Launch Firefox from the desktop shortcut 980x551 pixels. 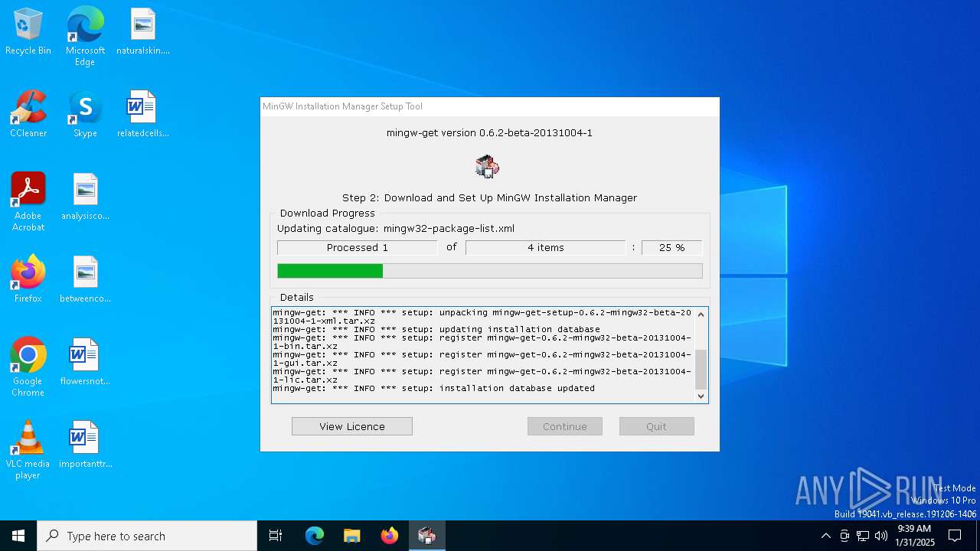tap(28, 280)
